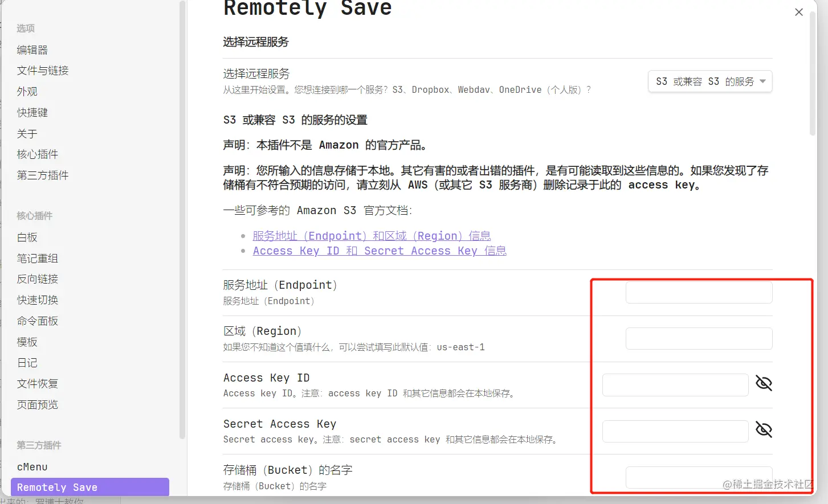Focus the Access Key ID input field
The height and width of the screenshot is (504, 828).
point(675,385)
